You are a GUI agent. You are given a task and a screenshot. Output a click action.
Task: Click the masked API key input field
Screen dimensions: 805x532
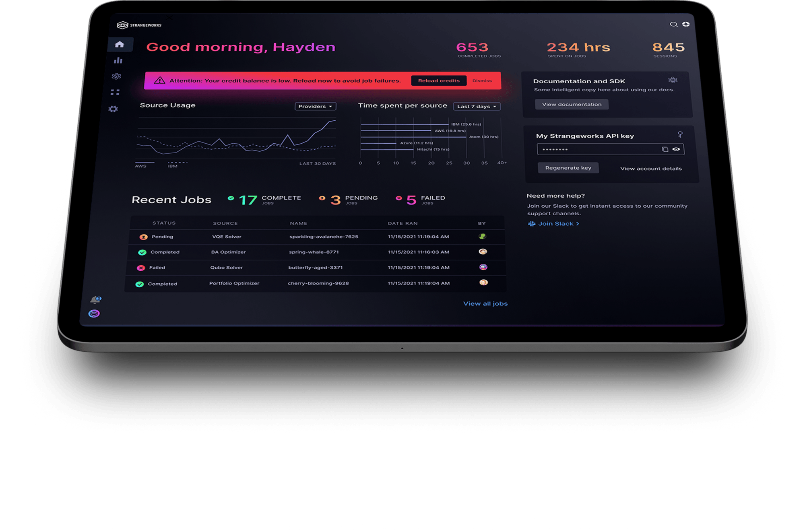coord(596,149)
